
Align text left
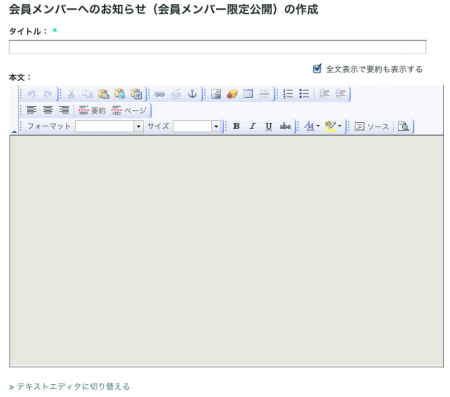click(32, 110)
